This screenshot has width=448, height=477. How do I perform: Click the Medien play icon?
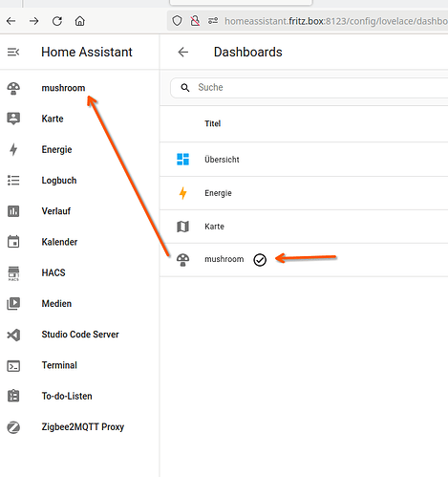(13, 304)
